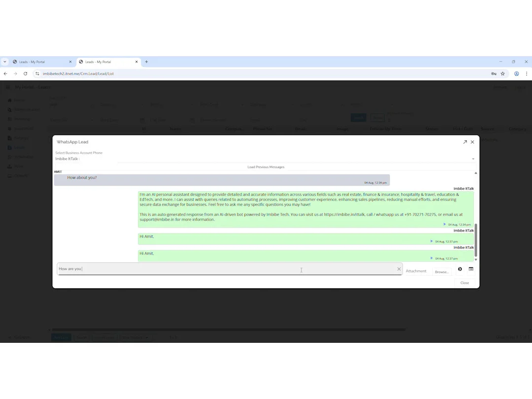Viewport: 532px width, 399px height.
Task: Close the WhatsApp Lead dialog via Close button
Action: click(x=464, y=283)
